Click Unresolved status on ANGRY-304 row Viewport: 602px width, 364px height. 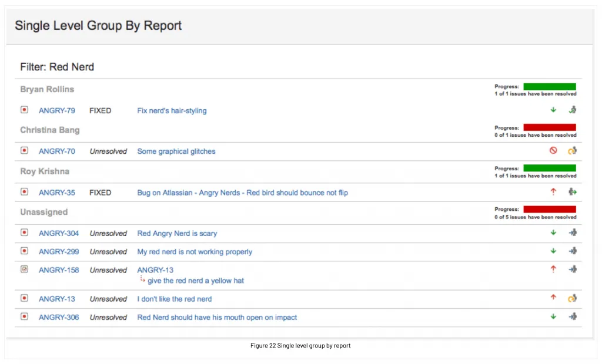108,233
